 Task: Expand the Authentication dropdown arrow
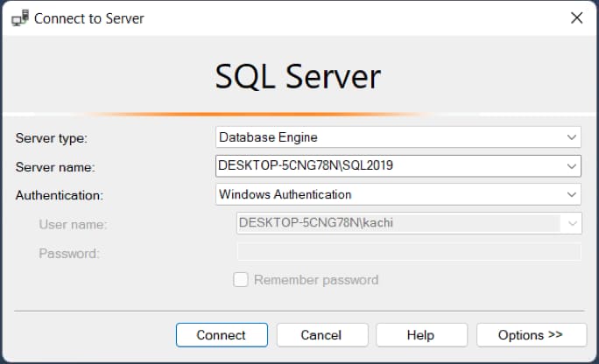pyautogui.click(x=572, y=194)
